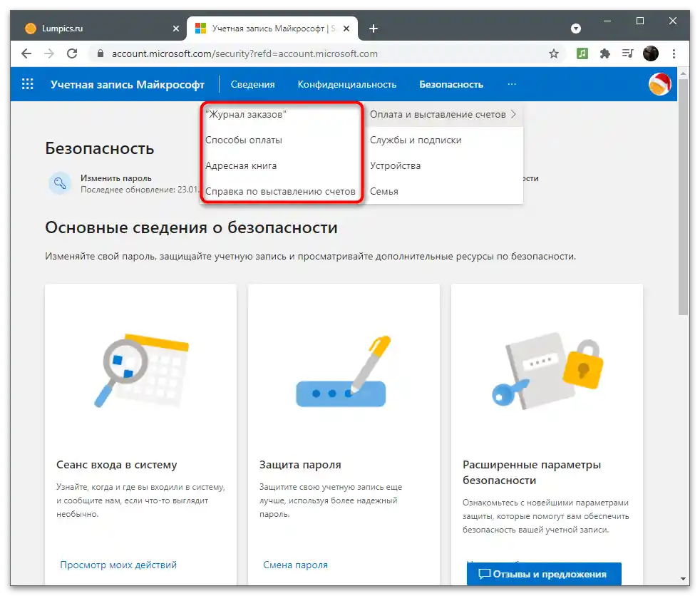Close the Microsoft account tab
The image size is (700, 596).
346,29
